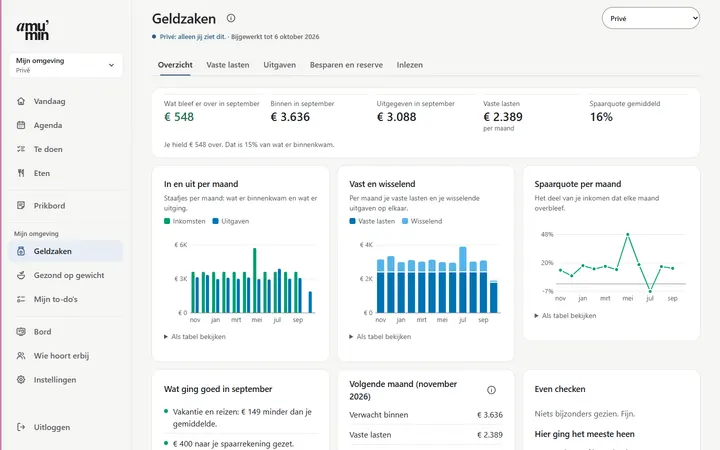Click the Agenda calendar icon
The image size is (720, 450).
point(21,125)
